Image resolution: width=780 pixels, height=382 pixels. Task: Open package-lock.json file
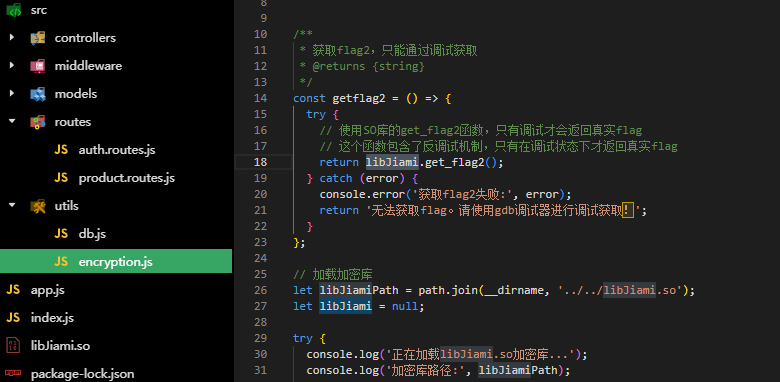click(x=83, y=374)
